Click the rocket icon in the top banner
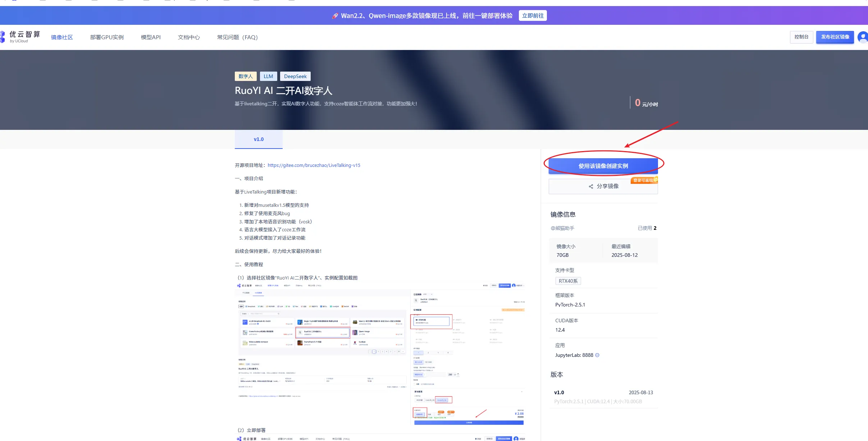The width and height of the screenshot is (868, 441). pos(335,16)
